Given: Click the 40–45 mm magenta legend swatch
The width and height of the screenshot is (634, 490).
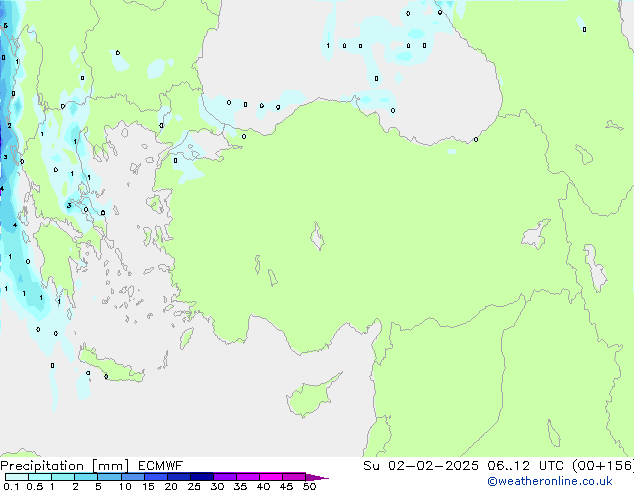Looking at the screenshot, I should (271, 477).
